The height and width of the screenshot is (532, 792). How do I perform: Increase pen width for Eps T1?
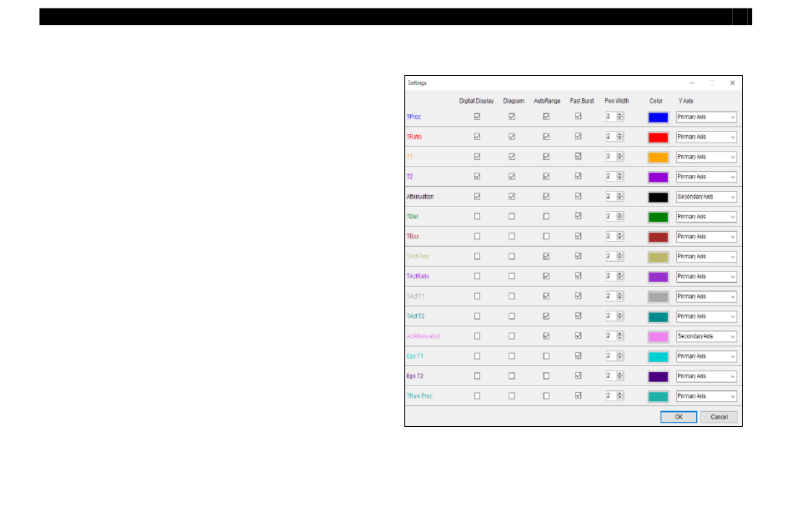coord(619,354)
